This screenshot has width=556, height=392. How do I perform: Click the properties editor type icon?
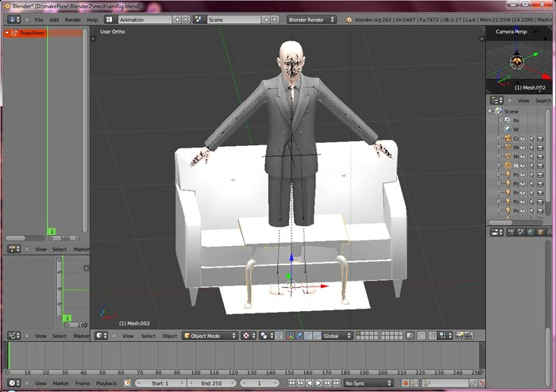coord(496,233)
